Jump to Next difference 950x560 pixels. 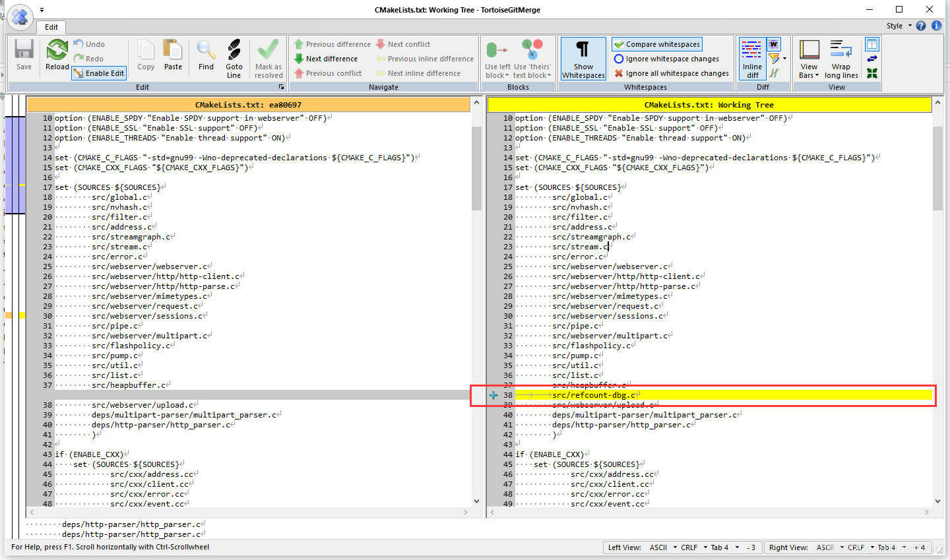pos(326,59)
